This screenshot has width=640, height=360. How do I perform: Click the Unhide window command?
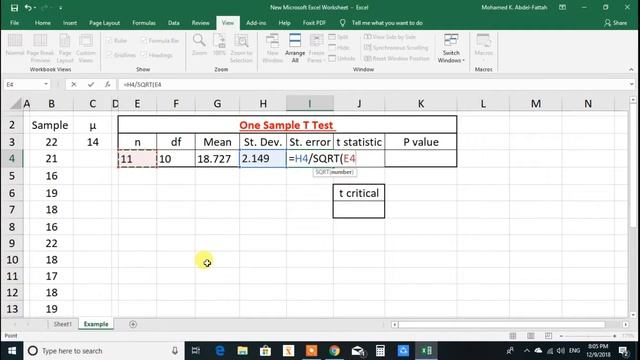click(x=342, y=58)
